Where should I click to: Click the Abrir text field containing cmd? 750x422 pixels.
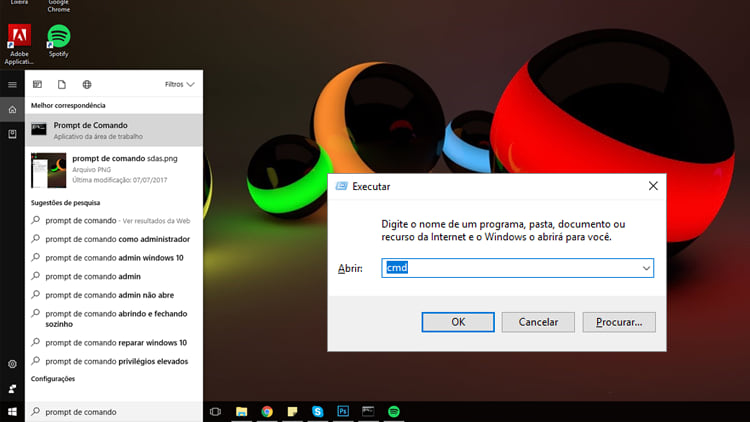click(x=510, y=268)
